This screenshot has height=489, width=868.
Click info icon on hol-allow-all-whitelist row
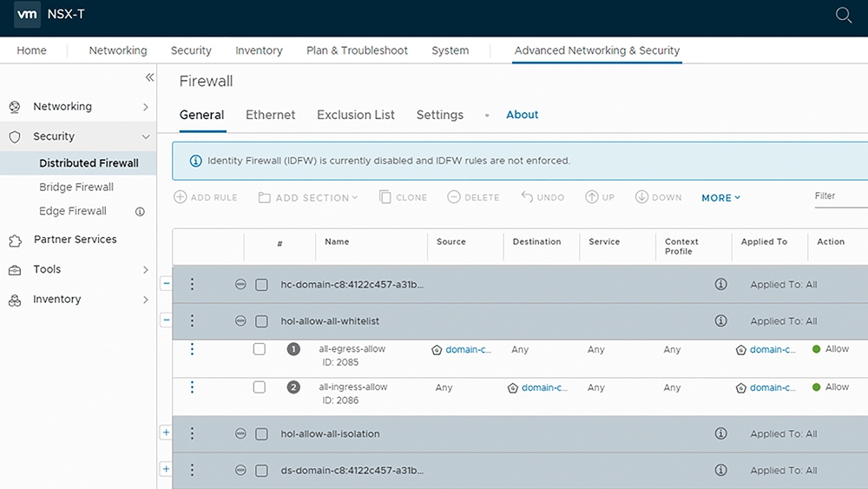click(720, 320)
